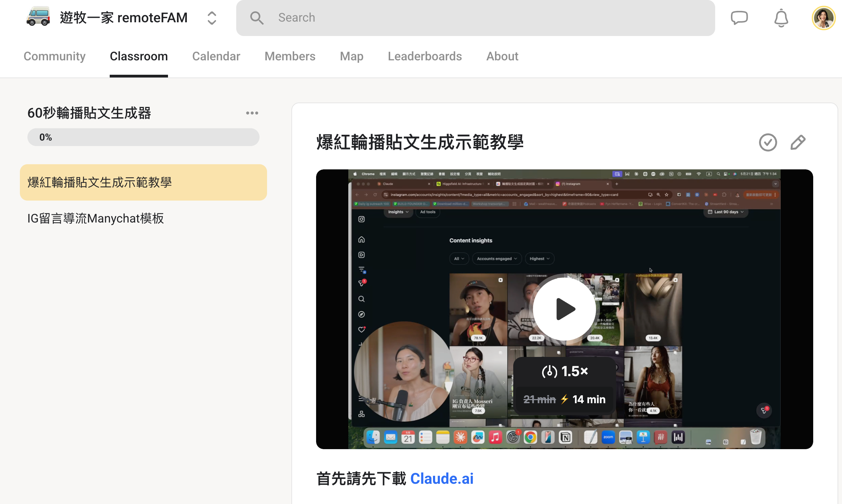Screen dimensions: 842x504
Task: Mark lesson complete with the checkmark circle
Action: 768,142
